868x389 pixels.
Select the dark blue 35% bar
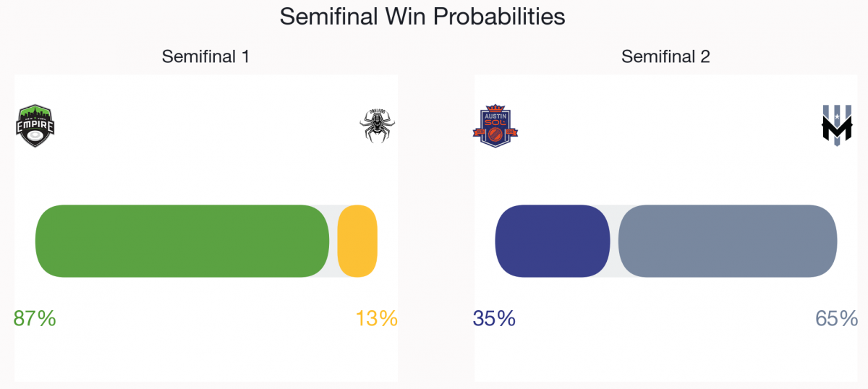[553, 241]
